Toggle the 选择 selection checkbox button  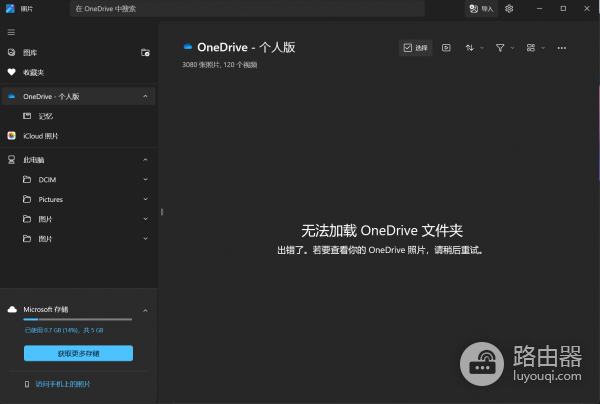click(x=416, y=48)
